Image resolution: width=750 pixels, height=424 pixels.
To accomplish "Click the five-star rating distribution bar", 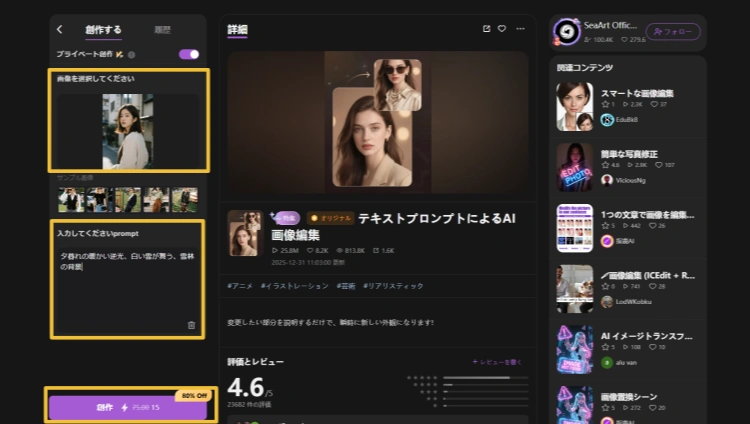I will pos(485,378).
